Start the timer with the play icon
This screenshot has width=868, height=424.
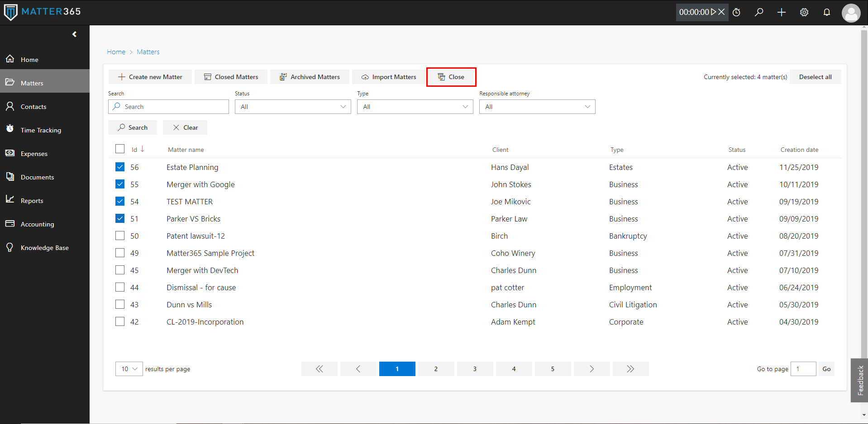713,12
